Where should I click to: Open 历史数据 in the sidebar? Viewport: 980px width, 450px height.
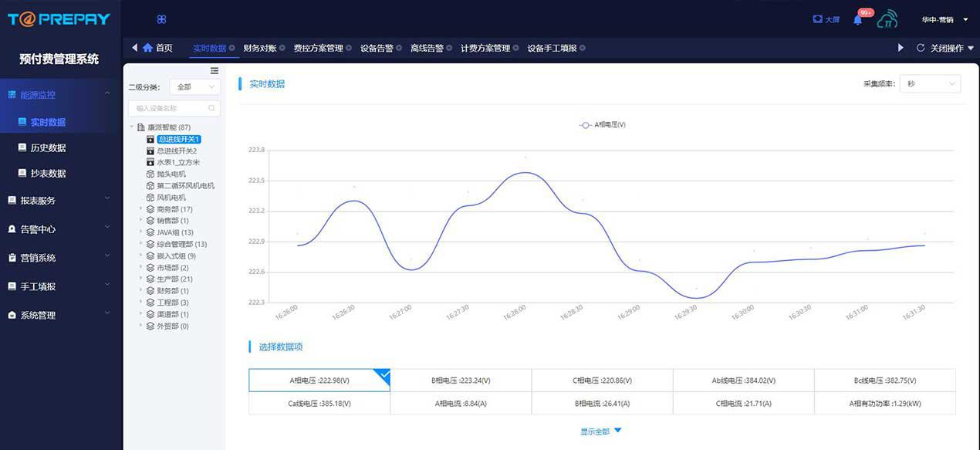pyautogui.click(x=48, y=148)
